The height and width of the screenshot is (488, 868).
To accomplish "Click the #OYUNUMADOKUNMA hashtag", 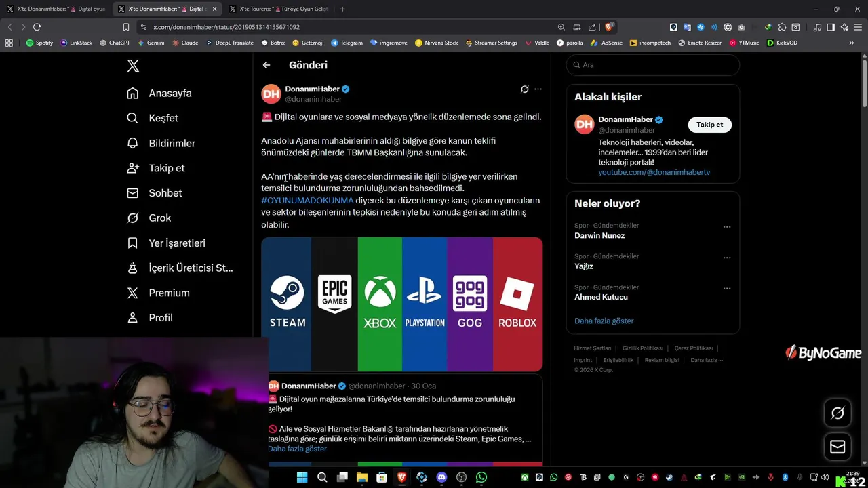I will (x=307, y=201).
